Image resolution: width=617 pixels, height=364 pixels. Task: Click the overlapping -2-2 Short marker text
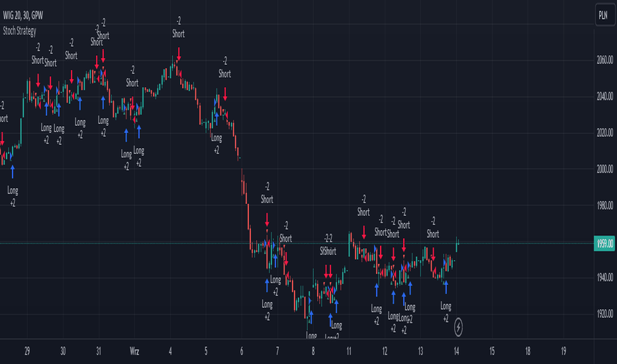click(328, 245)
